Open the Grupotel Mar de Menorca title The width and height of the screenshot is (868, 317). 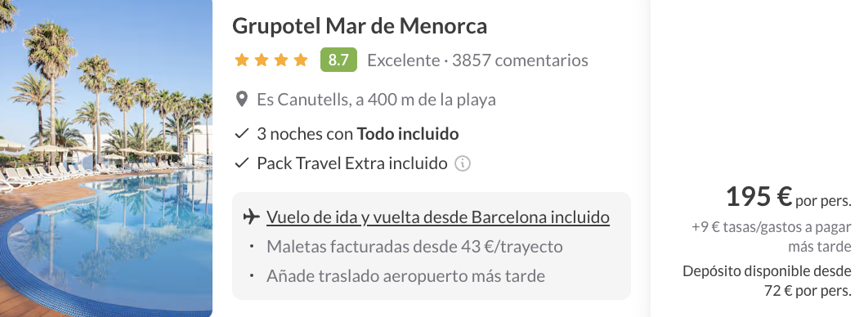click(x=360, y=25)
